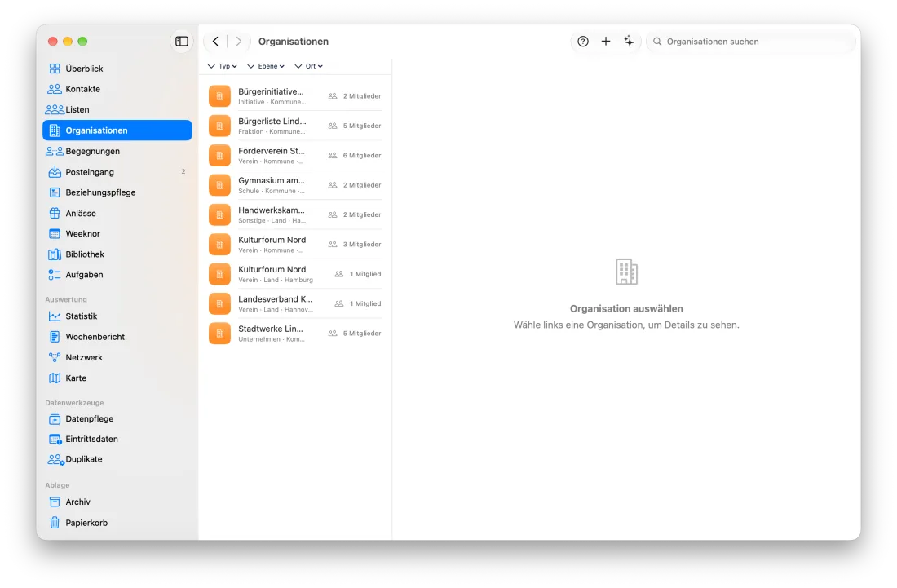Image resolution: width=897 pixels, height=588 pixels.
Task: Open Posteingang in the sidebar
Action: pyautogui.click(x=117, y=171)
